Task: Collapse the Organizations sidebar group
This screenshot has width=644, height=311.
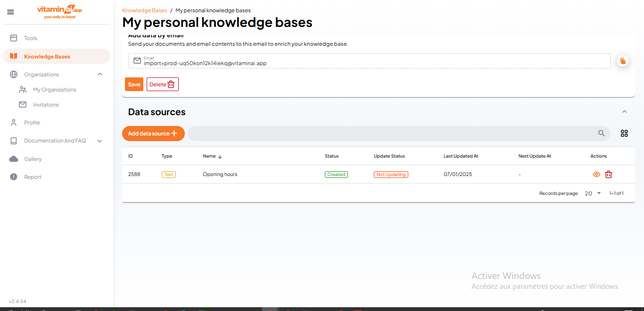Action: (99, 75)
